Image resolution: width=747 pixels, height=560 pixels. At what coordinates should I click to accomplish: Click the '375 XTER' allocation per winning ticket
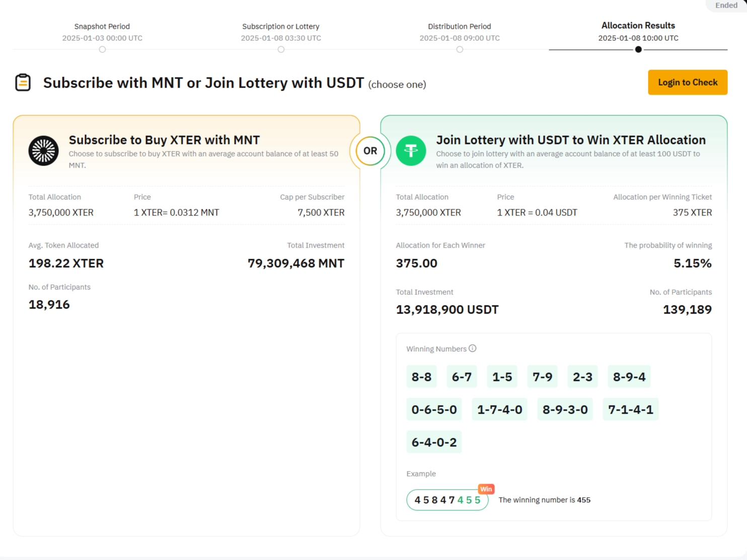point(692,212)
